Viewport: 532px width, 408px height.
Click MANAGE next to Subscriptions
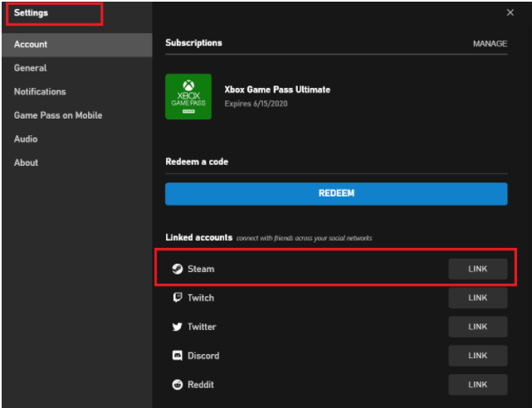tap(491, 44)
